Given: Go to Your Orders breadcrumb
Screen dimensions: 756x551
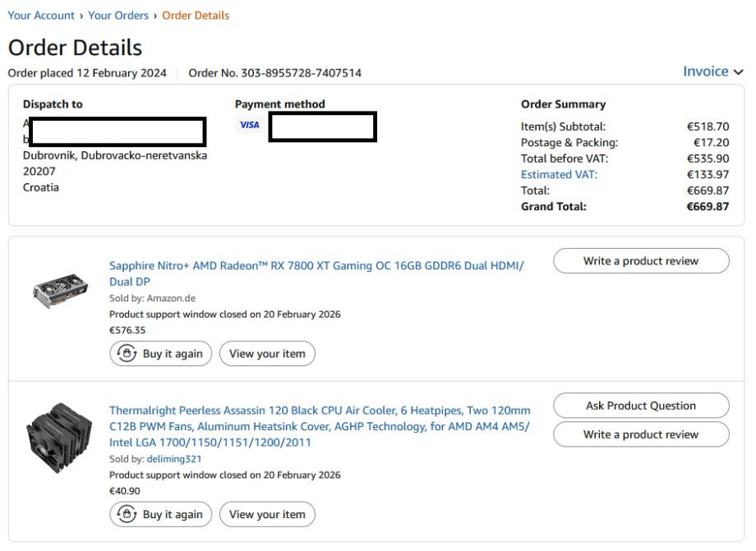Looking at the screenshot, I should click(118, 16).
